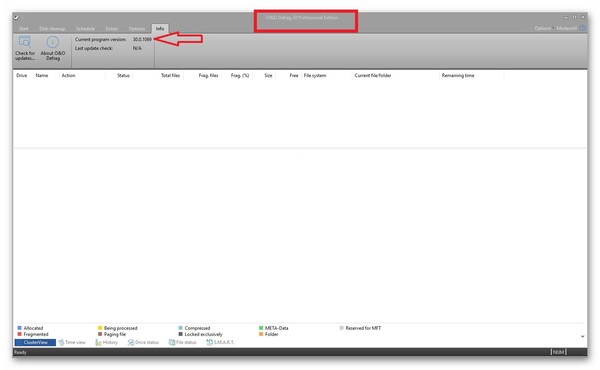Switch to the S.M.A.R.T. view
The image size is (600, 370).
point(220,342)
